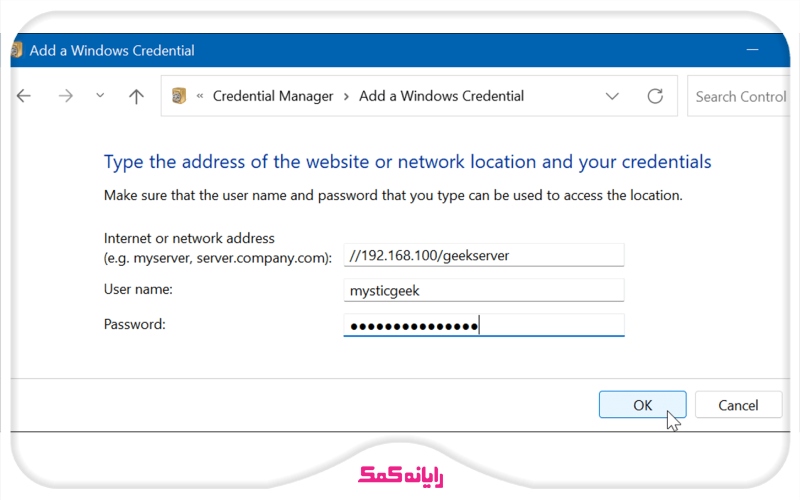Viewport: 800px width, 500px height.
Task: Click the Back navigation arrow
Action: click(x=24, y=97)
